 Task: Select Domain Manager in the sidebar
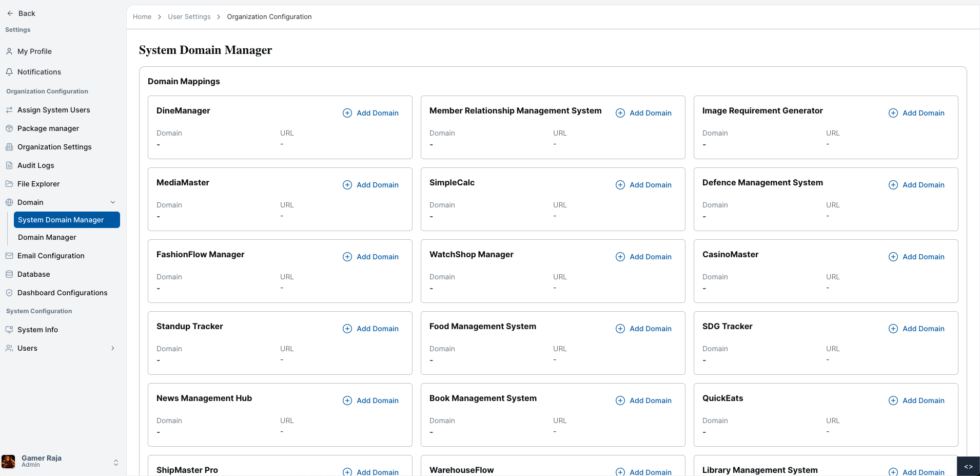pyautogui.click(x=47, y=237)
